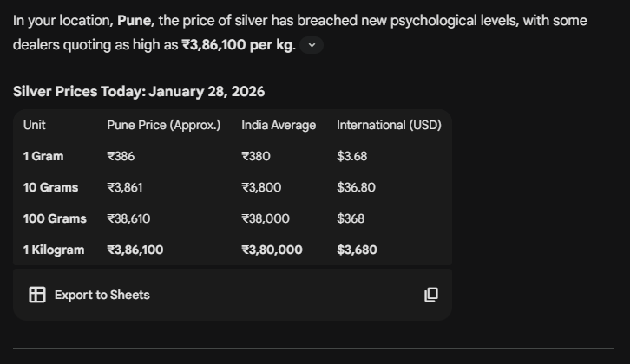Expand the chevron after "per kg."
Screen dimensions: 630x364
[312, 45]
